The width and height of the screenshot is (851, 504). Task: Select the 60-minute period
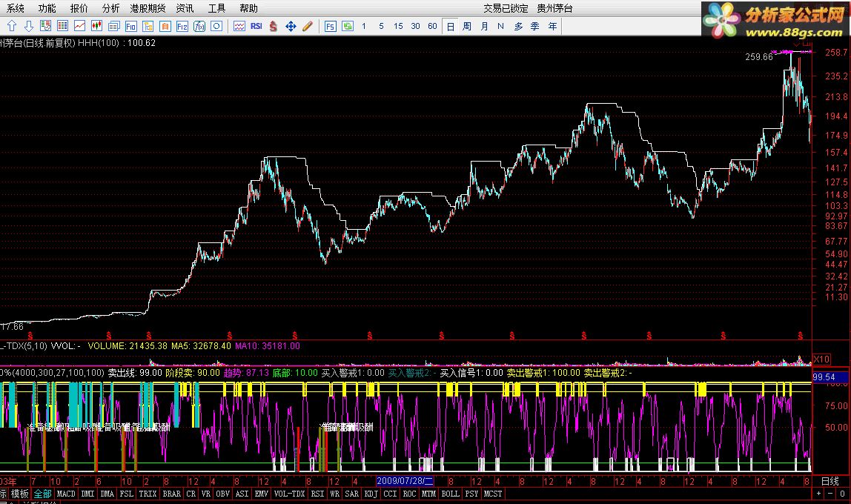pos(433,26)
